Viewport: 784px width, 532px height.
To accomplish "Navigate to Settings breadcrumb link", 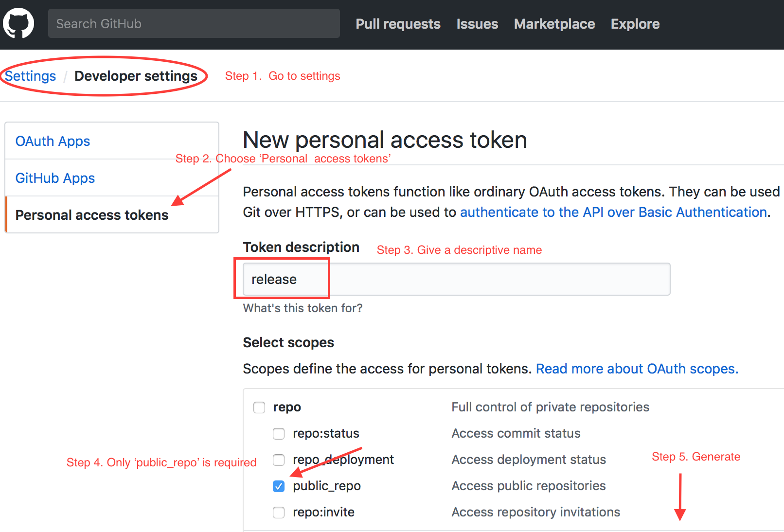I will pos(31,76).
